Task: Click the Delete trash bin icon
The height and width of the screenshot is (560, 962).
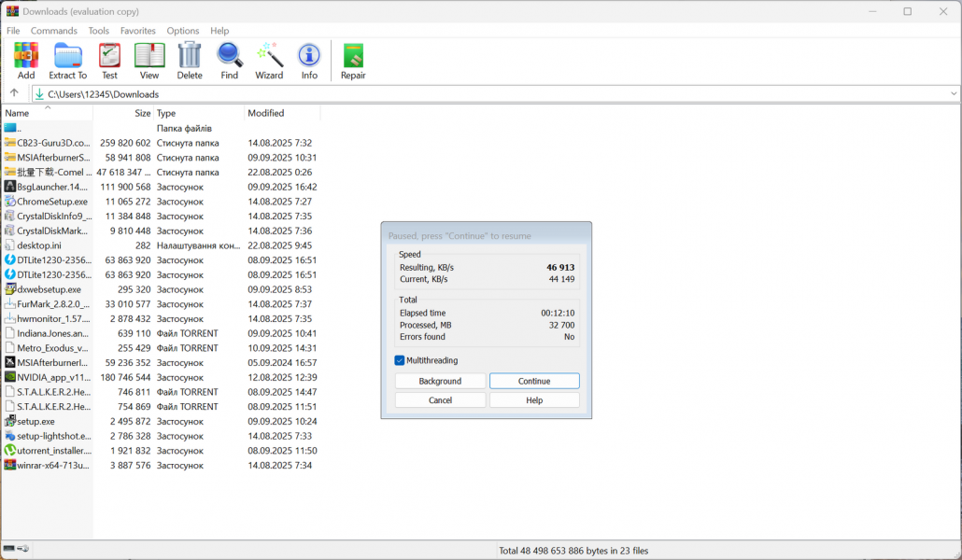Action: 190,58
